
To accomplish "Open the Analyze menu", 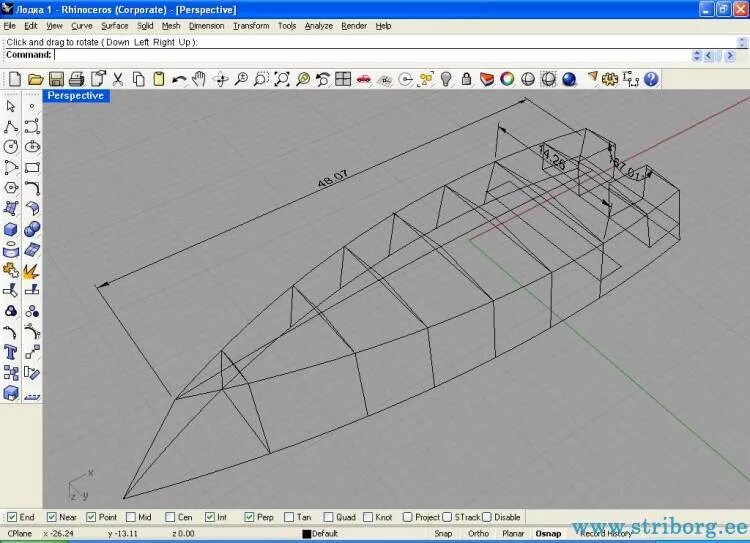I will [319, 26].
